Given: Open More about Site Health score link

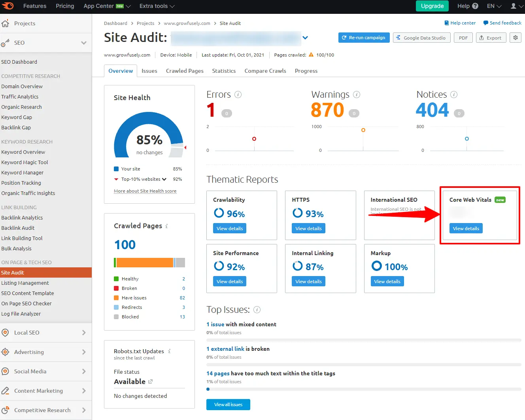Looking at the screenshot, I should [145, 191].
